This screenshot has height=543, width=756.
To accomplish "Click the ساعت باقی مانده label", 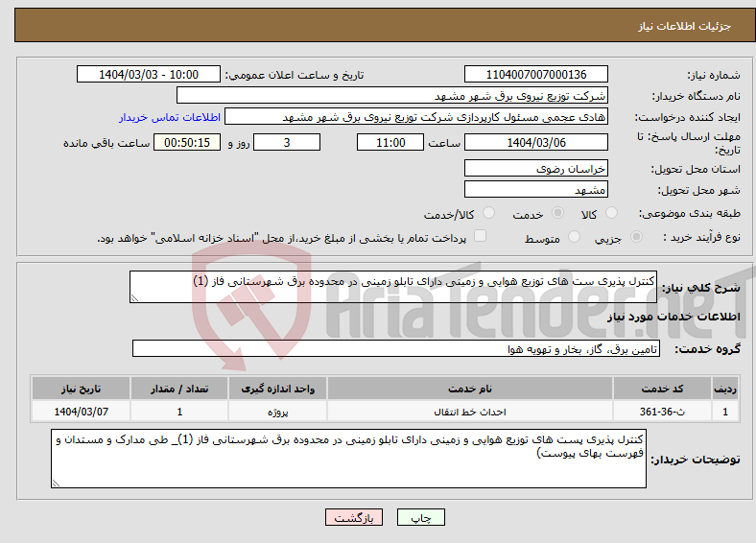I will coord(106,143).
